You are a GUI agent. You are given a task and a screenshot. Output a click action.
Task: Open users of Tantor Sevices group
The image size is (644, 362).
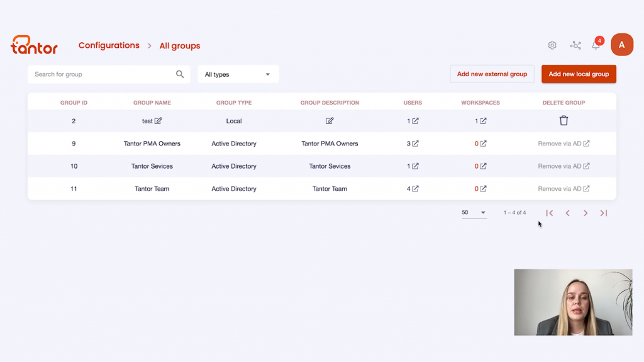[415, 166]
